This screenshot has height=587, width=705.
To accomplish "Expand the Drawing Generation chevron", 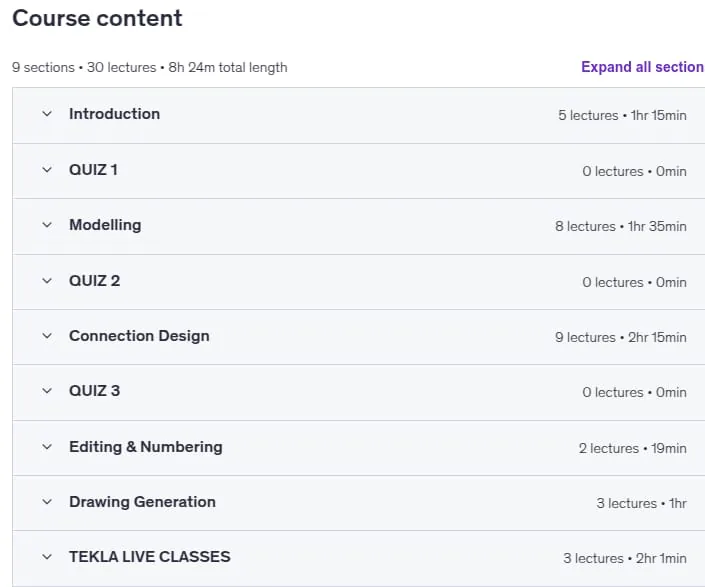I will coord(47,502).
